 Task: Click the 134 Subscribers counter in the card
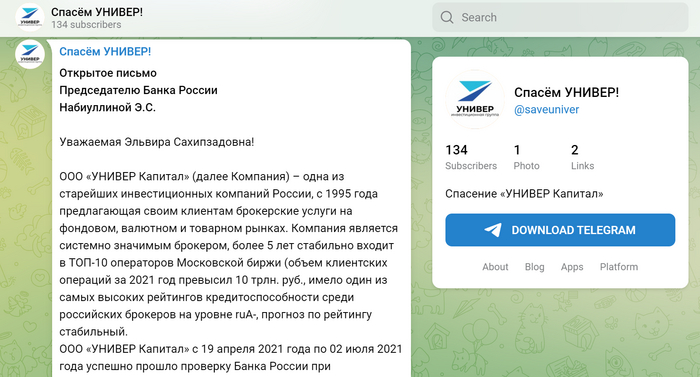471,157
